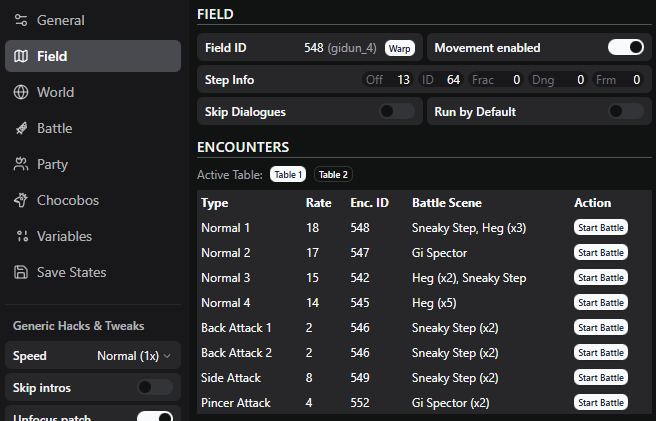Start Battle for Normal 3 encounter
The height and width of the screenshot is (421, 656).
pos(601,277)
